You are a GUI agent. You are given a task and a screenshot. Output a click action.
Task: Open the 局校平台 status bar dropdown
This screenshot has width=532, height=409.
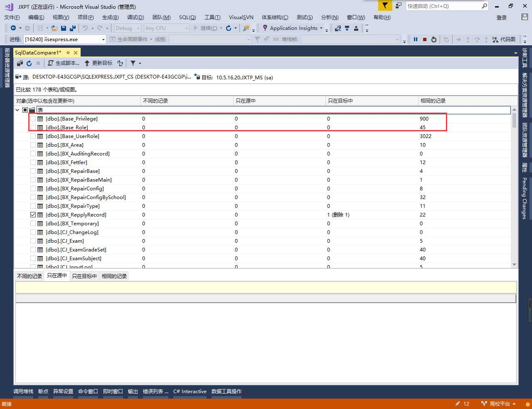pos(514,404)
